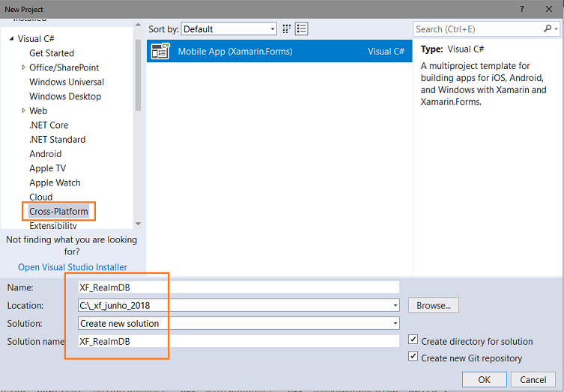This screenshot has height=392, width=564.
Task: Toggle Create directory for solution checkbox
Action: point(413,340)
